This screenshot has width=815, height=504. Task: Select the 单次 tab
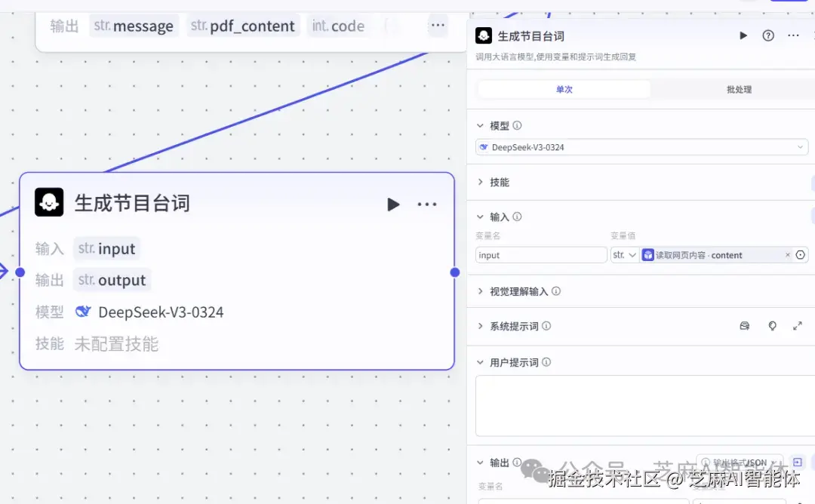point(564,89)
